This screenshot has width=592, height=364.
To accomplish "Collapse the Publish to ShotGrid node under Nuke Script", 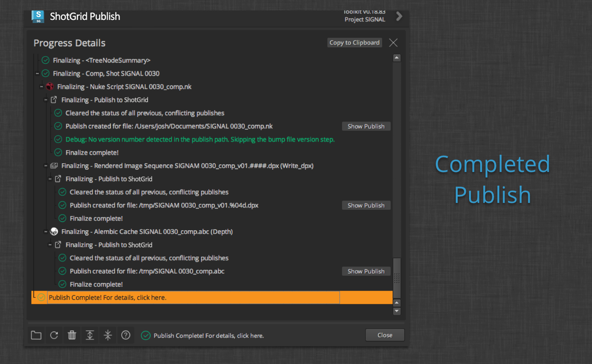I will 46,100.
